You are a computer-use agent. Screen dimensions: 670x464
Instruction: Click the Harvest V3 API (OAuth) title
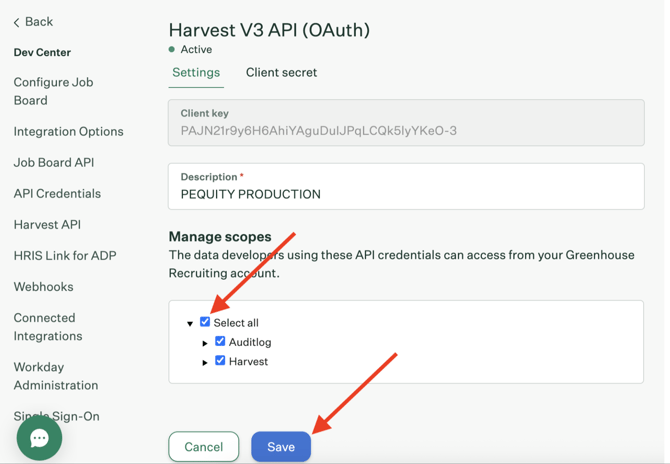coord(269,30)
